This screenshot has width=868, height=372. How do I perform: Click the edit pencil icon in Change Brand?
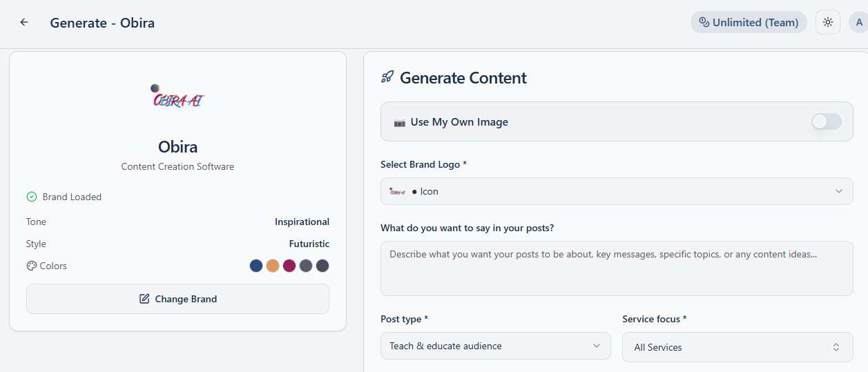[144, 299]
